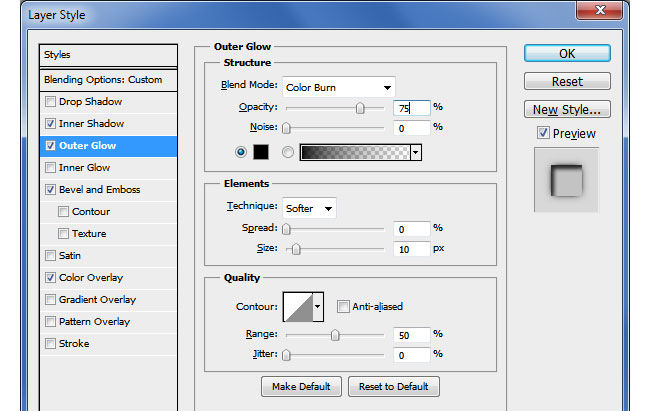
Task: Select the Inner Shadow effect row
Action: 109,124
